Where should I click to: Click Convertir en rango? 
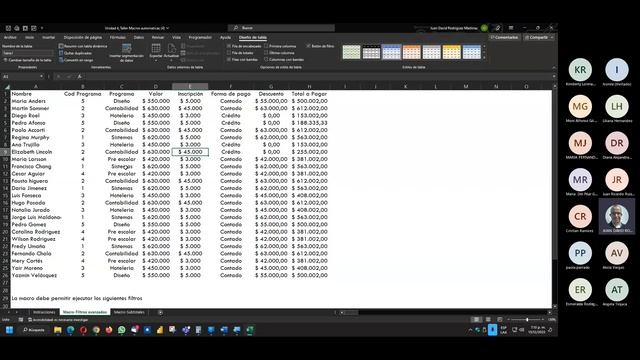tap(76, 60)
